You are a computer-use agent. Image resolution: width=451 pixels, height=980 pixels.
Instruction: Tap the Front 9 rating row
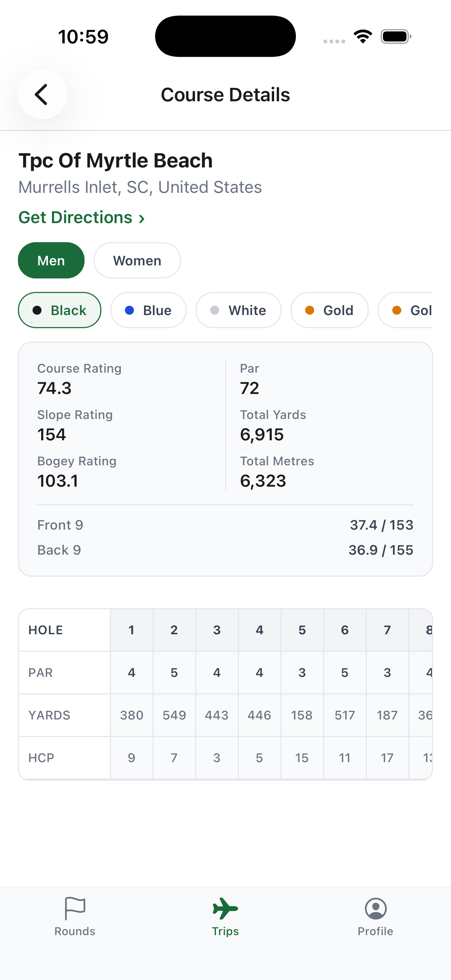coord(225,525)
